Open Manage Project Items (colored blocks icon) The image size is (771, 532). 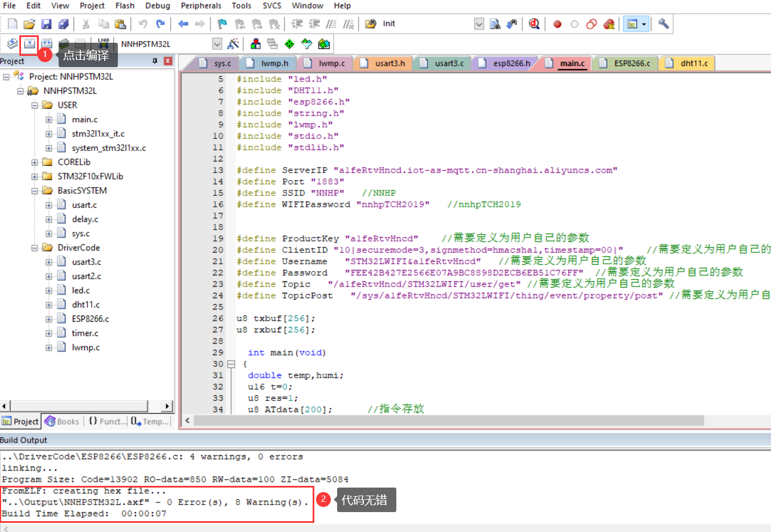click(256, 44)
